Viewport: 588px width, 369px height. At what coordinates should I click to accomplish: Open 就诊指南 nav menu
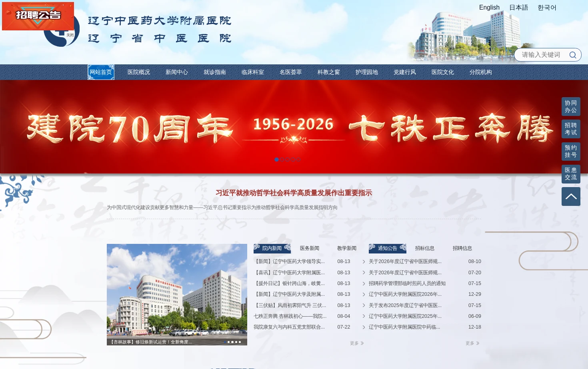click(215, 72)
